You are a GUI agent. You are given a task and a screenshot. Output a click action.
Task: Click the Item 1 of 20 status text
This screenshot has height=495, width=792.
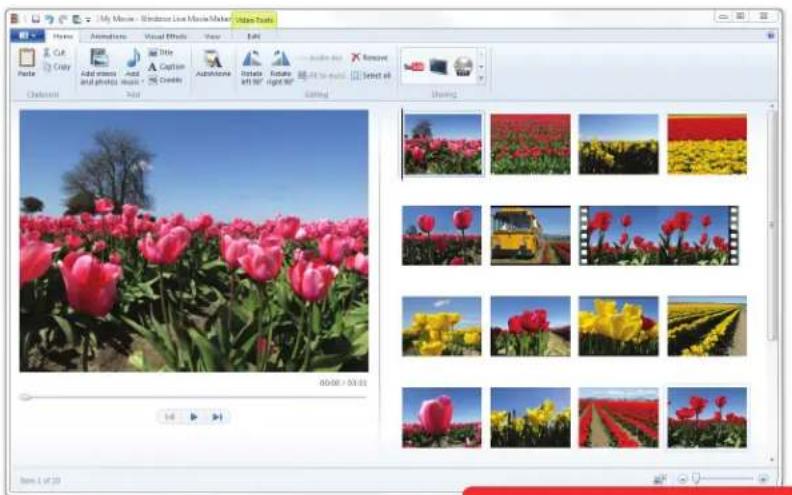tap(40, 480)
